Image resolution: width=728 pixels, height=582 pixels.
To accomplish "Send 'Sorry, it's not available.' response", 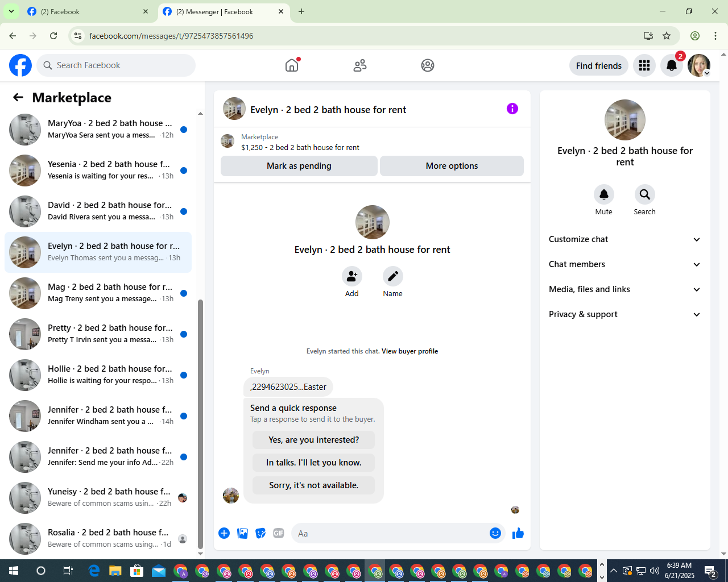I will [314, 485].
